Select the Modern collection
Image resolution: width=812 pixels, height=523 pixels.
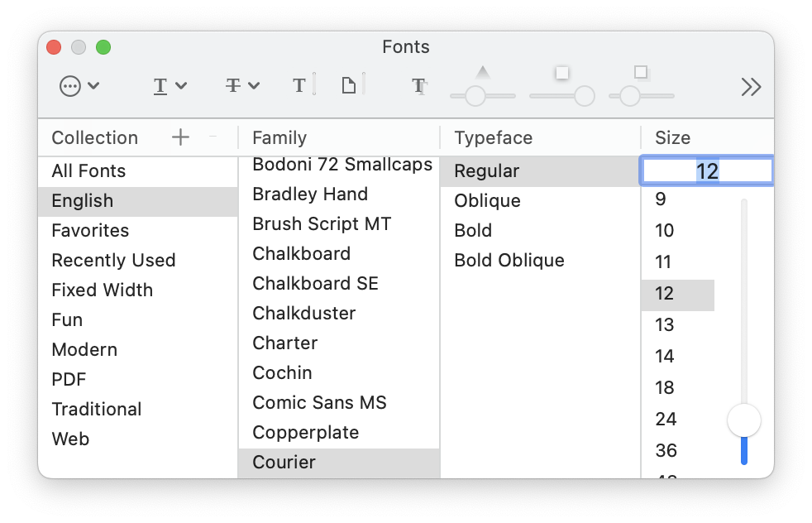pyautogui.click(x=138, y=350)
